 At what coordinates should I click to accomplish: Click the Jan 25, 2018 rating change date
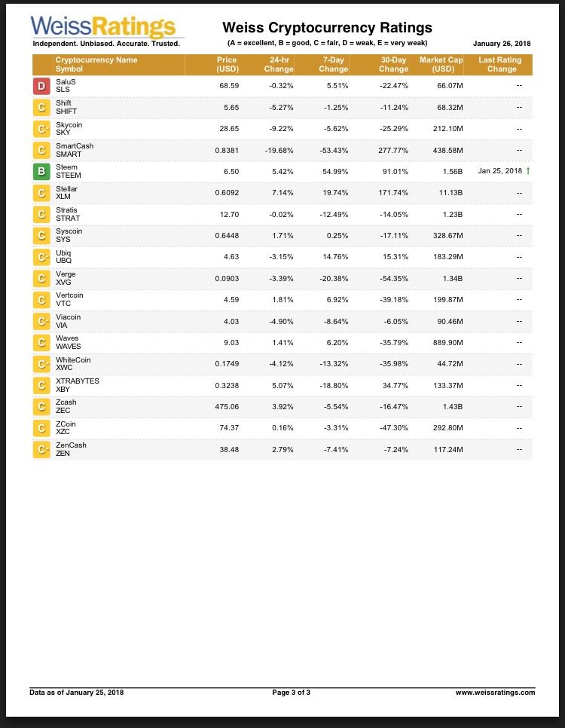point(500,171)
